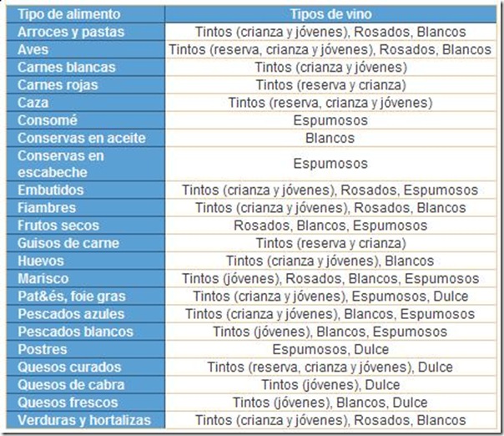Image resolution: width=504 pixels, height=436 pixels.
Task: Click the 'Frutos secos' cell
Action: tap(58, 225)
